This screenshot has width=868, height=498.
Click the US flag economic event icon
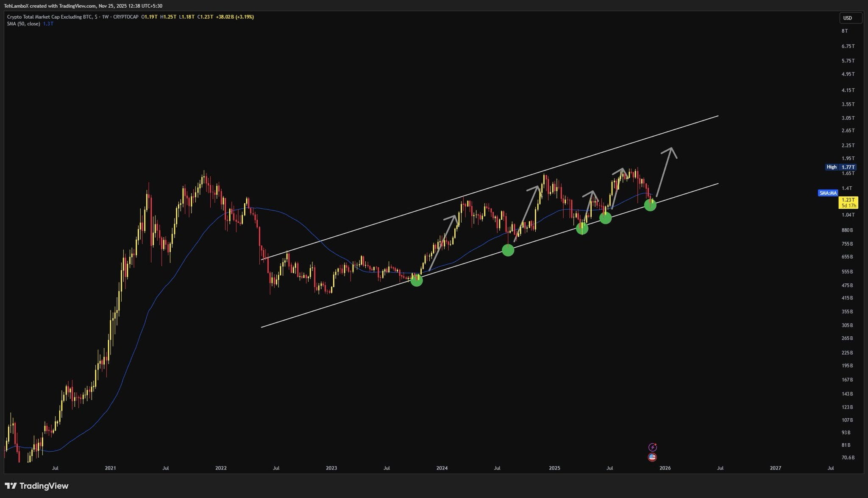pos(652,457)
